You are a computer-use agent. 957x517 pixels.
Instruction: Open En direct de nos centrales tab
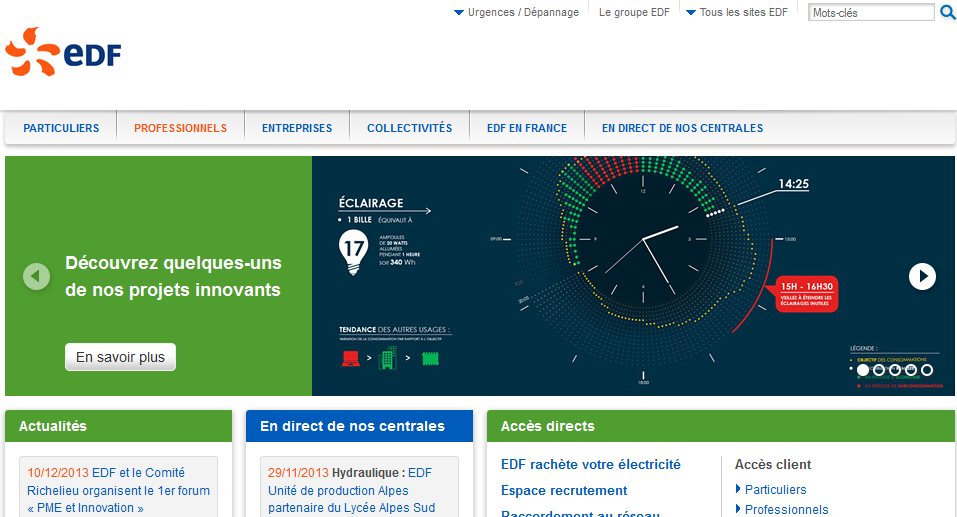pos(682,128)
